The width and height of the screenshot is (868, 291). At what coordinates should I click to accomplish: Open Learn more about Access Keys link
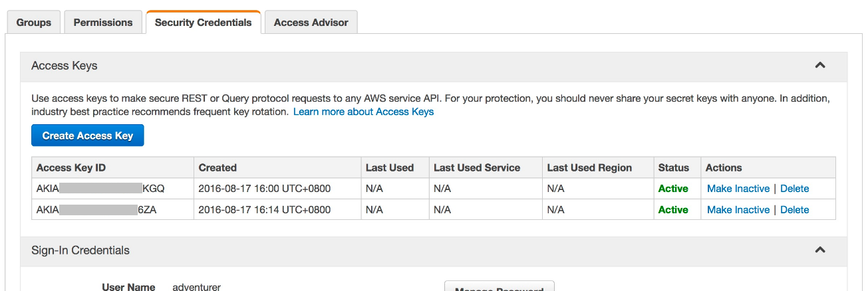(x=363, y=112)
